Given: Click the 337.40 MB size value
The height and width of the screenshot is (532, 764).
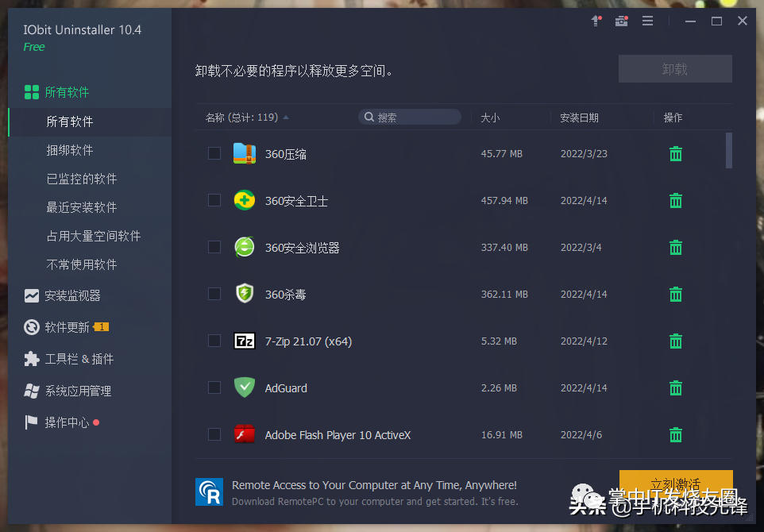Looking at the screenshot, I should click(x=504, y=248).
